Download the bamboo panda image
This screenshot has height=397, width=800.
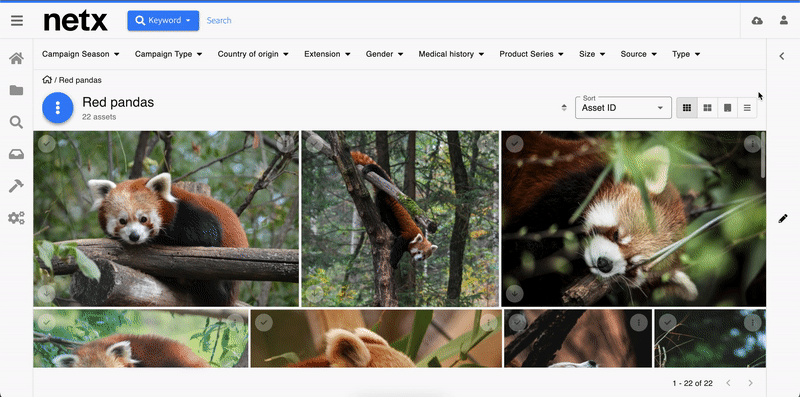click(515, 293)
